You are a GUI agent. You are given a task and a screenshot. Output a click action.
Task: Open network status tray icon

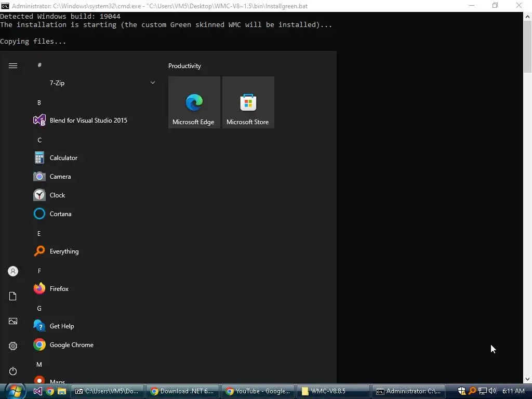tap(482, 391)
